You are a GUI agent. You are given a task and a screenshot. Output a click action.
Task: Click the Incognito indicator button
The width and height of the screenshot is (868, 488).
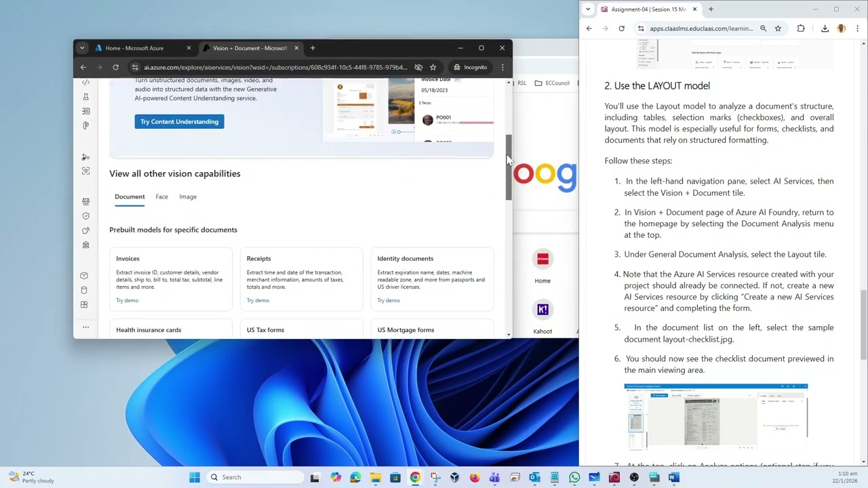pyautogui.click(x=471, y=67)
